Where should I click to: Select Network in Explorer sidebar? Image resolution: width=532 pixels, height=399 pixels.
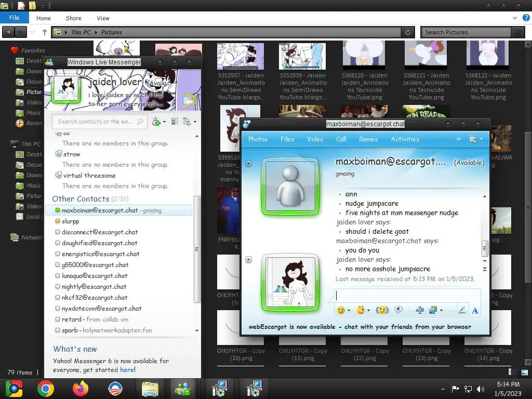click(26, 237)
